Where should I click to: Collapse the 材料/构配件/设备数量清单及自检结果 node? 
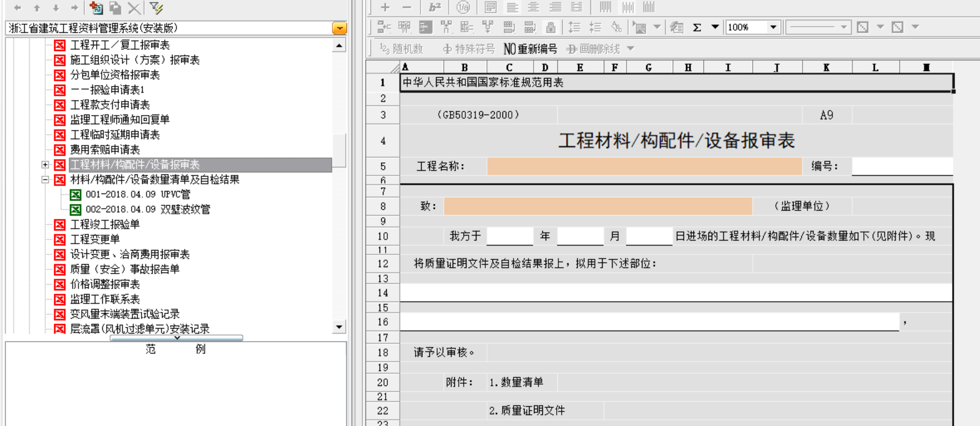coord(45,179)
